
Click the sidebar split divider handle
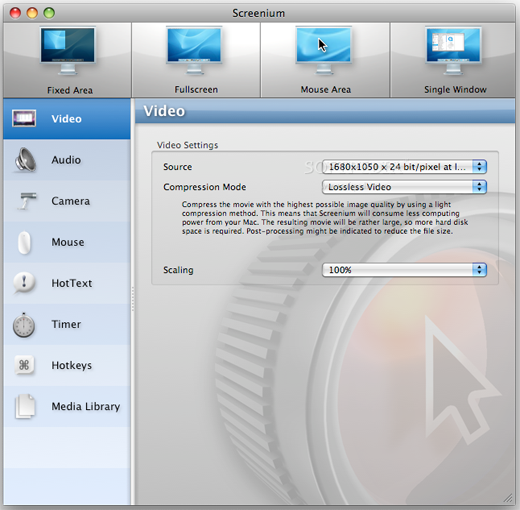pos(133,299)
